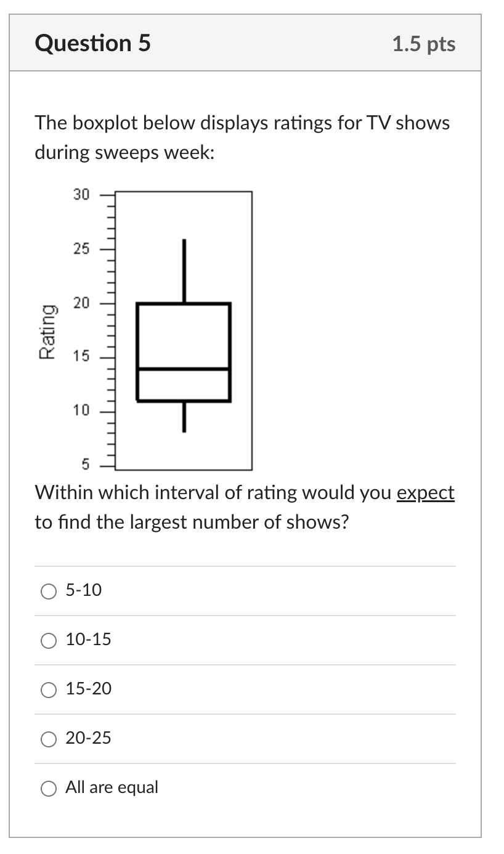Click the median line inside the boxplot
The image size is (504, 854).
pyautogui.click(x=182, y=368)
